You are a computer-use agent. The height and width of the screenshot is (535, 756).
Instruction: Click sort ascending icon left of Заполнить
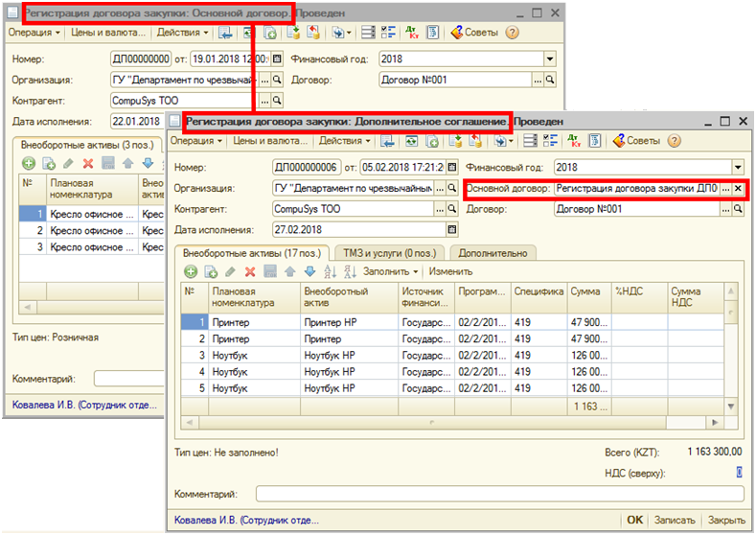[x=331, y=272]
